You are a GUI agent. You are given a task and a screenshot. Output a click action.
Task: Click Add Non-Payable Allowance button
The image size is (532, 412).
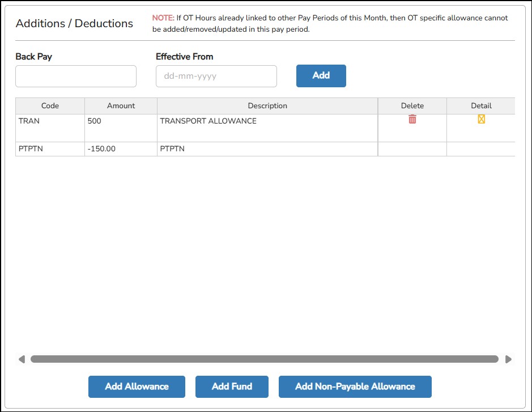(x=355, y=386)
